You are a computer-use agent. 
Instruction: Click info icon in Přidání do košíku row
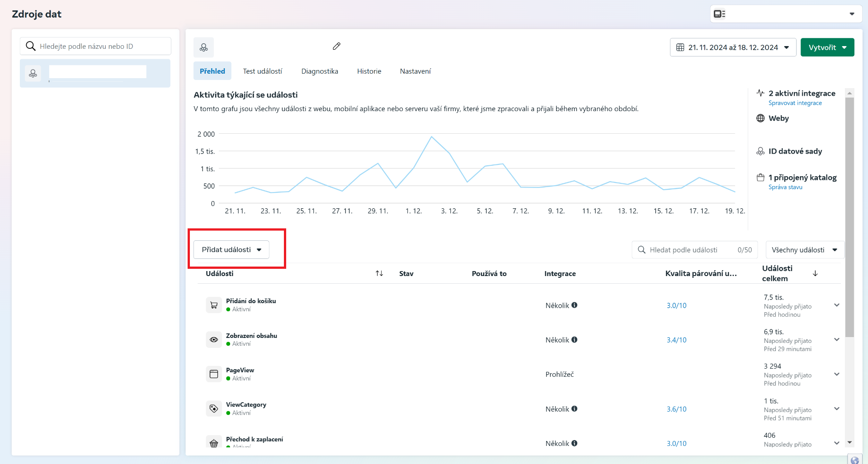coord(574,305)
